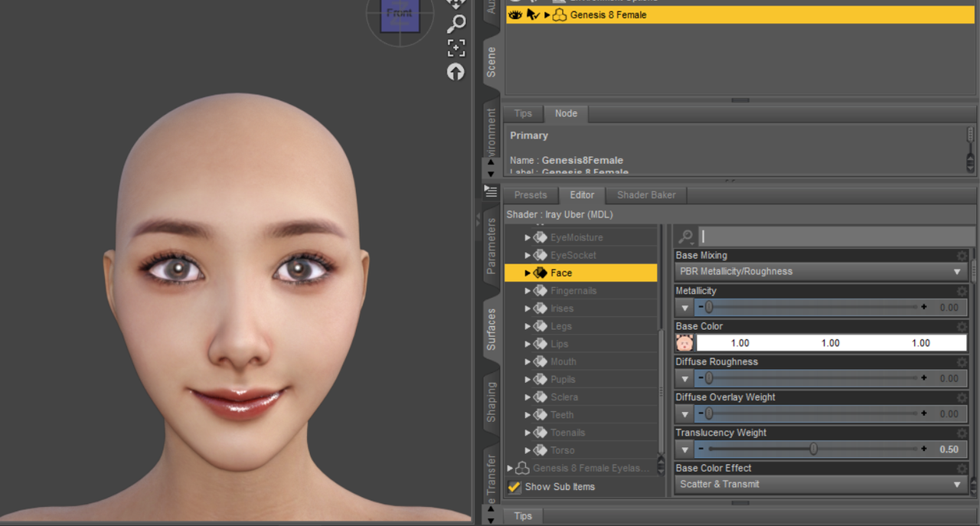Open Base Color settings gear
The image size is (980, 526).
[962, 327]
